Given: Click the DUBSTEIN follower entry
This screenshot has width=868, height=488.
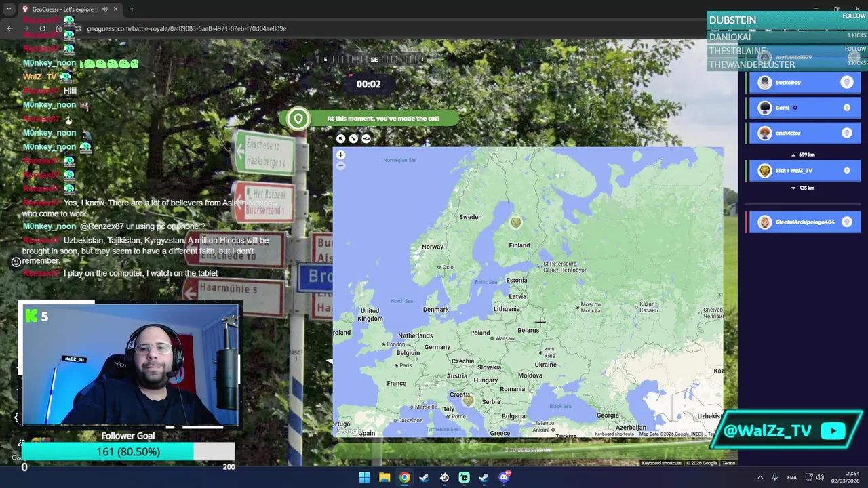Looking at the screenshot, I should click(x=787, y=20).
